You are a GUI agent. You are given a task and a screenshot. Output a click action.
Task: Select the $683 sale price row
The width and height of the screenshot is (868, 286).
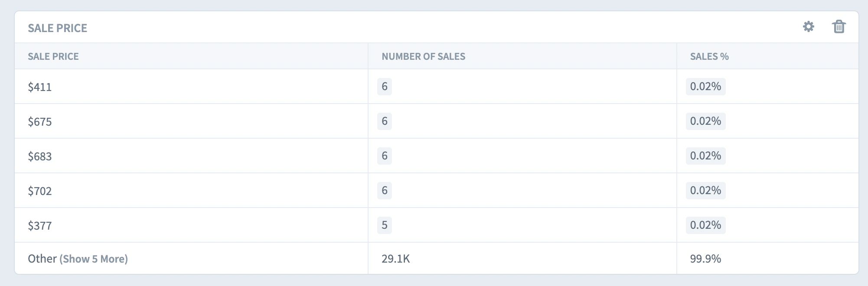click(x=437, y=156)
